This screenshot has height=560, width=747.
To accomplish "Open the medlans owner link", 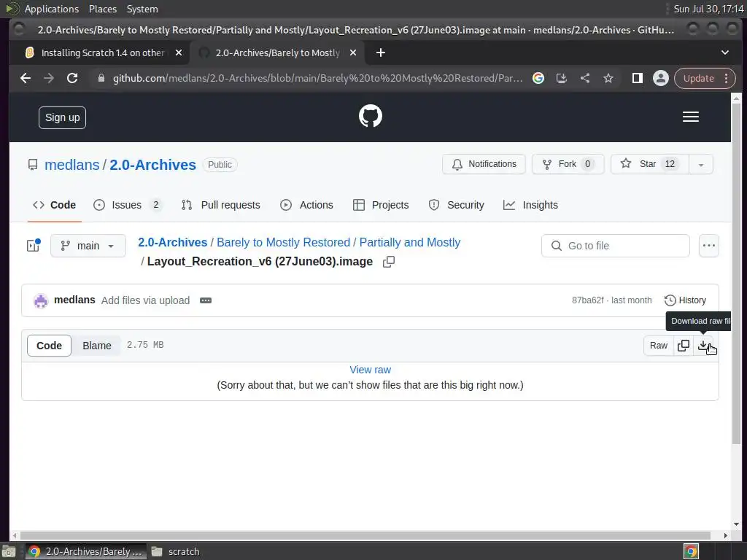I will click(72, 165).
